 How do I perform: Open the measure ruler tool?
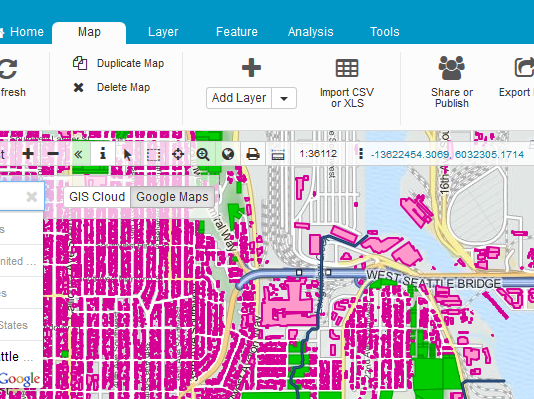coord(278,154)
